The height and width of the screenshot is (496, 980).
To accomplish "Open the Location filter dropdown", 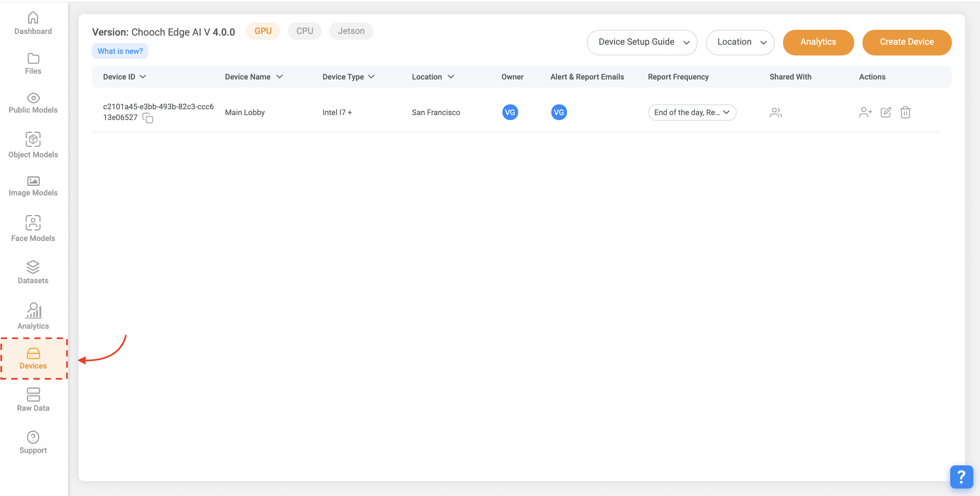I will coord(740,42).
